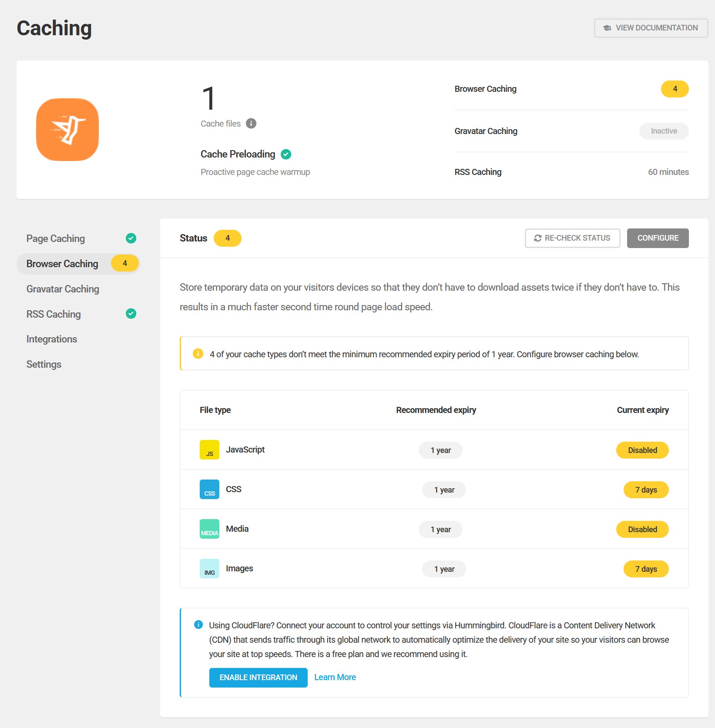Click the Cache Preloading green checkmark icon
This screenshot has height=728, width=715.
coord(286,154)
